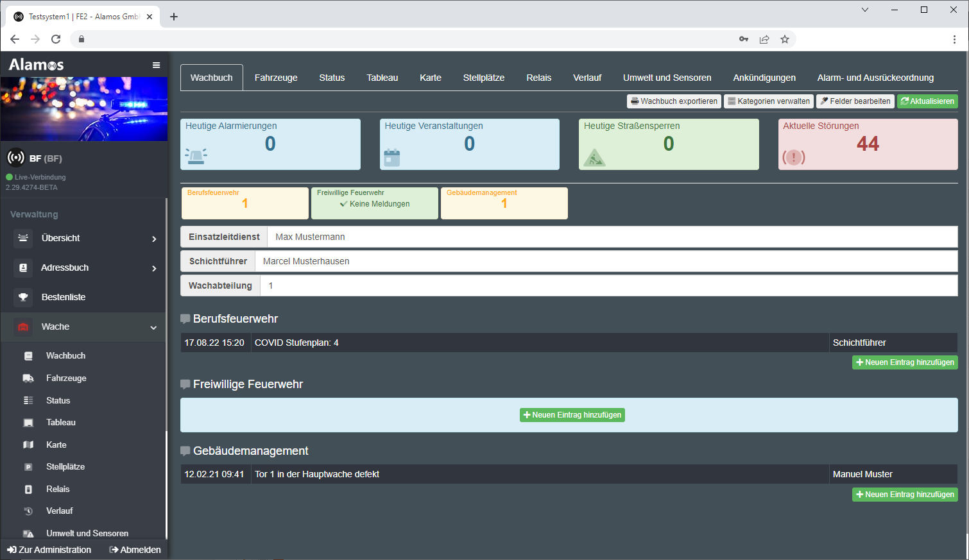Click the Wachbuch book icon in sidebar
969x560 pixels.
[x=28, y=356]
